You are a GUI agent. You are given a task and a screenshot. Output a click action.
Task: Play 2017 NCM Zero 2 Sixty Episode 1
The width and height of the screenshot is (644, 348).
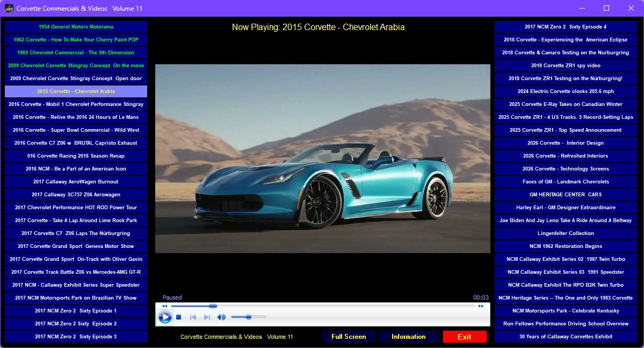click(76, 310)
